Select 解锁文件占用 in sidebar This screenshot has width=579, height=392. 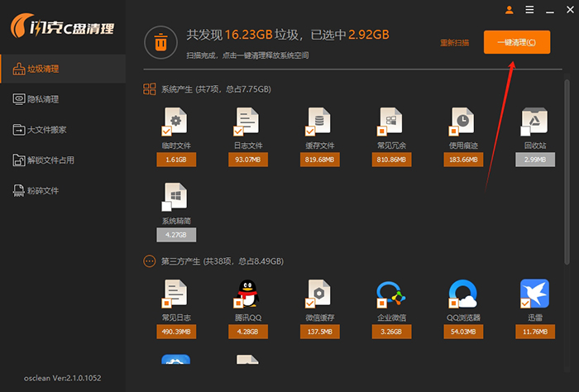pos(63,160)
